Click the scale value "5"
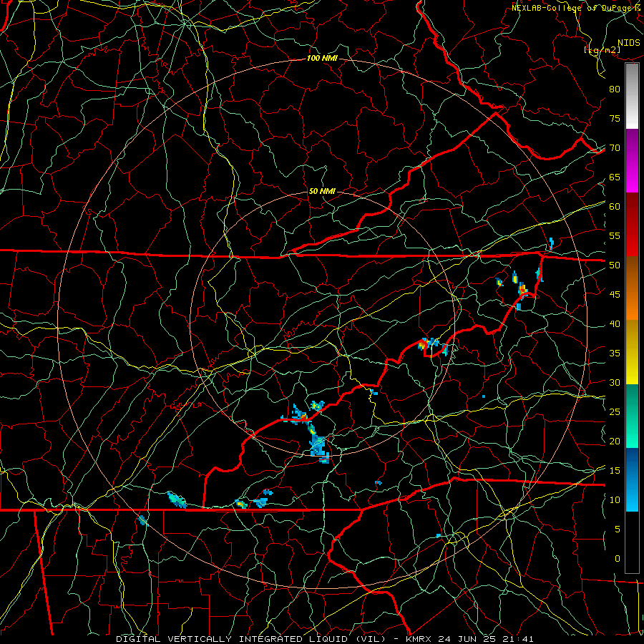This screenshot has height=644, width=644. pos(618,530)
